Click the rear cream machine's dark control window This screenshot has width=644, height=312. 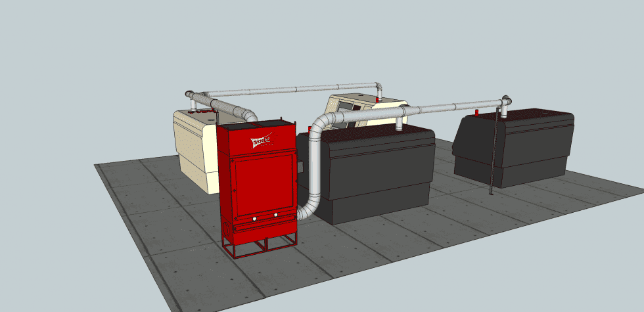[x=348, y=107]
